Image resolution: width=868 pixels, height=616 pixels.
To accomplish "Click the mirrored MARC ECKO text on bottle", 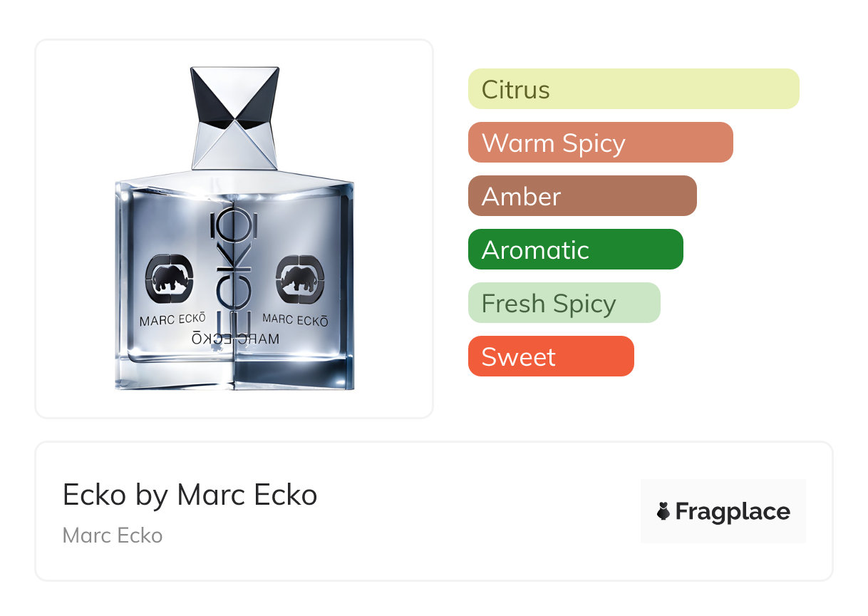I will click(x=236, y=339).
